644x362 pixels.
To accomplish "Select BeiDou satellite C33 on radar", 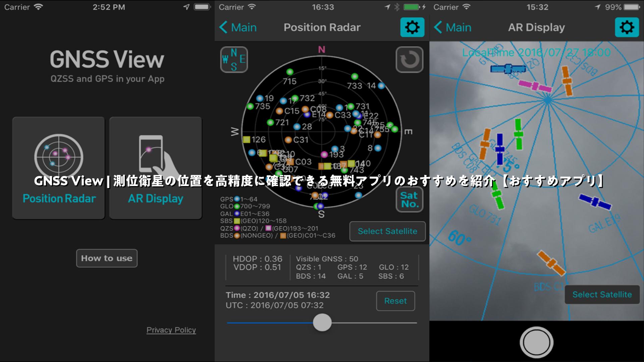I will [x=330, y=115].
